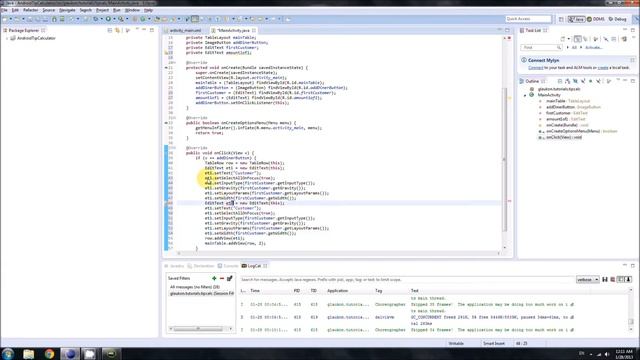Open the Window menu
The image size is (640, 360).
pos(132,10)
